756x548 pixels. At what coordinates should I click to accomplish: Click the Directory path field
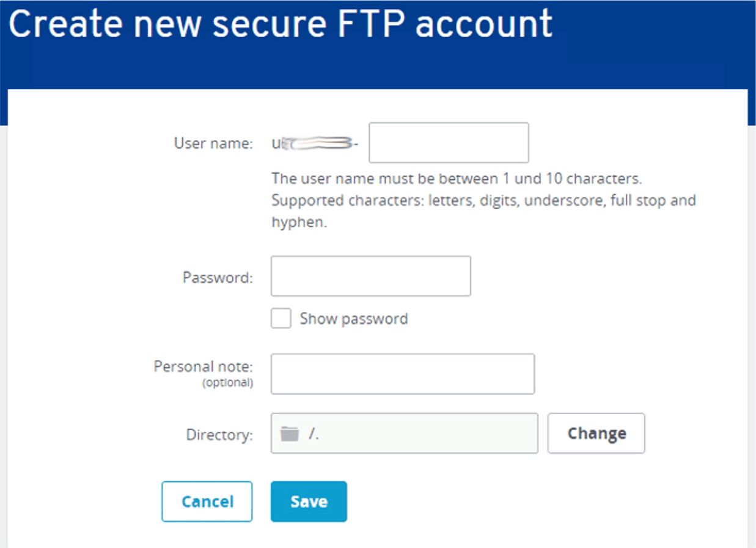405,434
